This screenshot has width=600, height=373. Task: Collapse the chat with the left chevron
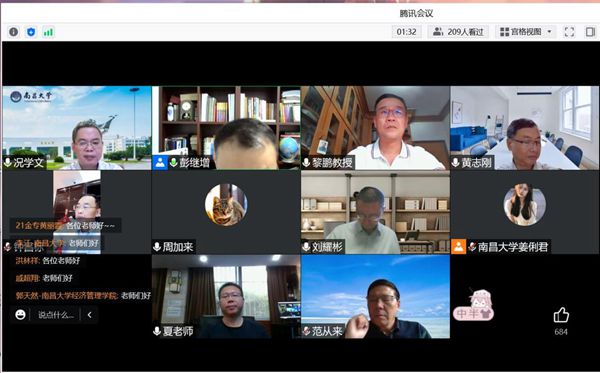point(89,314)
